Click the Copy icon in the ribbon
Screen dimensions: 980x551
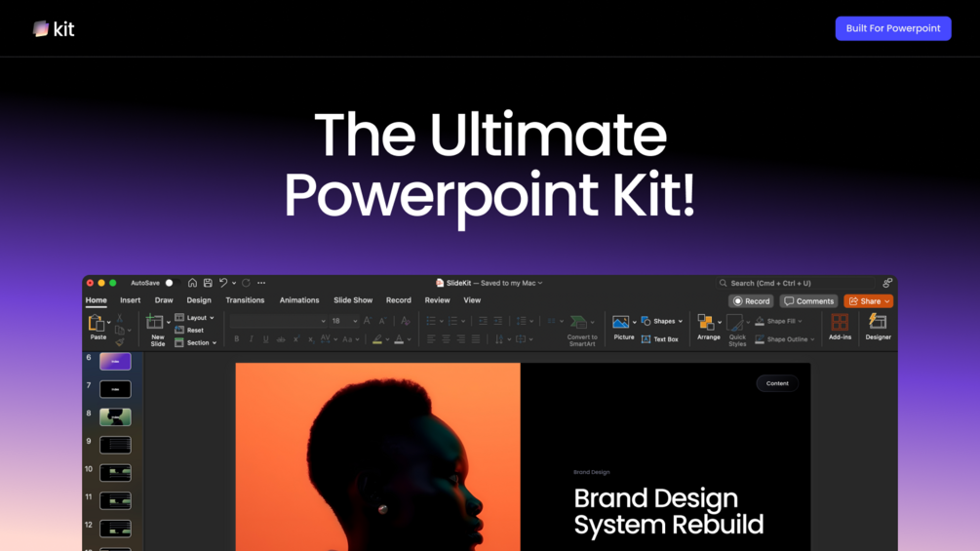119,330
